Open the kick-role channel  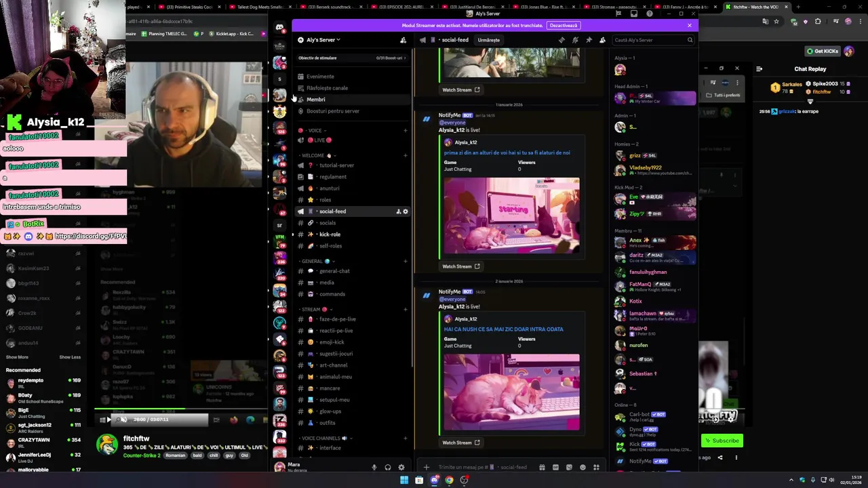point(352,235)
